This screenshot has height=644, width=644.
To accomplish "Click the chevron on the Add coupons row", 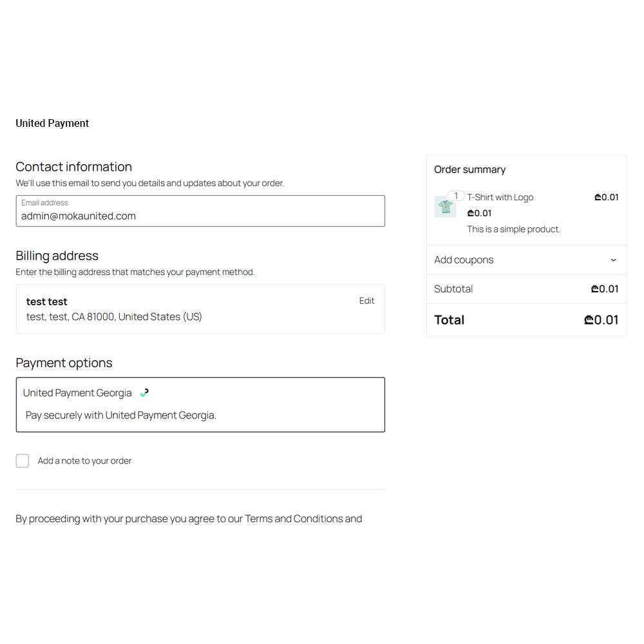I will pos(613,260).
